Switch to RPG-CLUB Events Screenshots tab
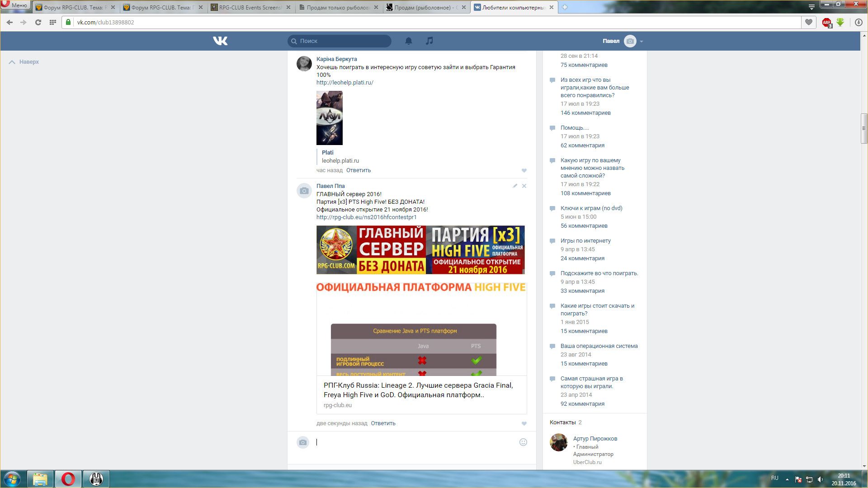 pos(250,7)
